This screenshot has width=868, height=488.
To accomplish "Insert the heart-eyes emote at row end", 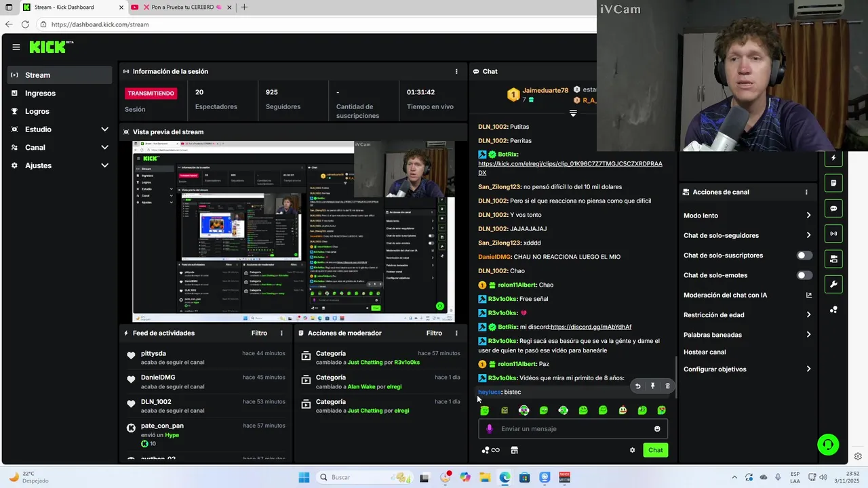I will [662, 410].
